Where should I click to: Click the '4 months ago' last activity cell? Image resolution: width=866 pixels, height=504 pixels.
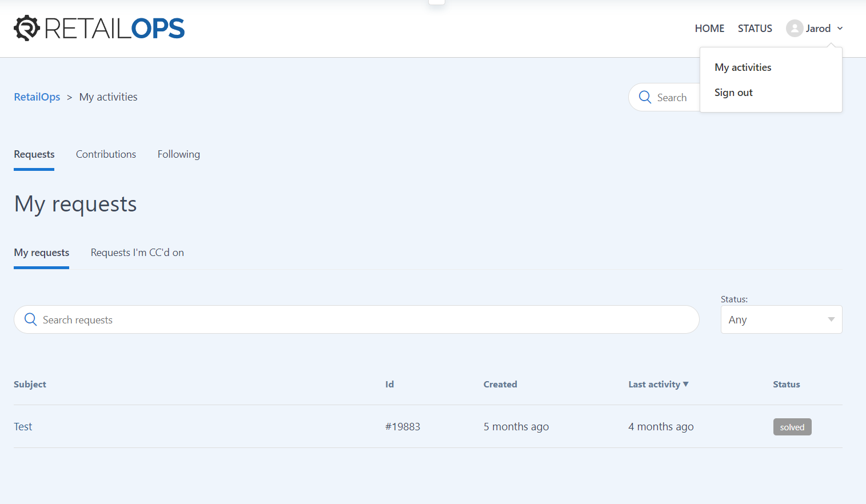[x=661, y=427]
